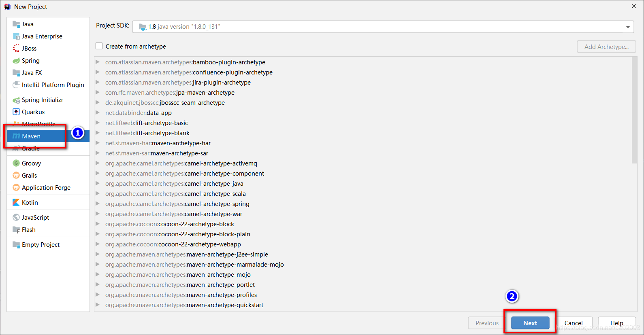Viewport: 644px width, 335px height.
Task: Select lift-archetype-blank row
Action: (x=363, y=133)
